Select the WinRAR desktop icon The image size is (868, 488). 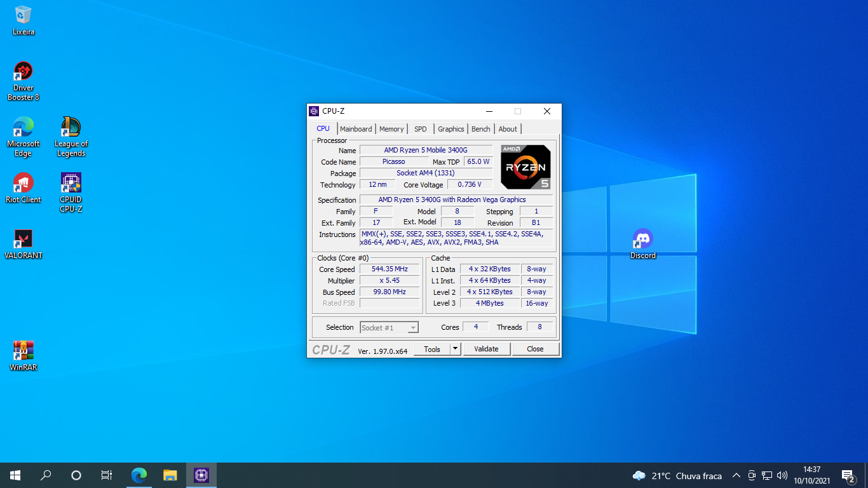pos(24,355)
